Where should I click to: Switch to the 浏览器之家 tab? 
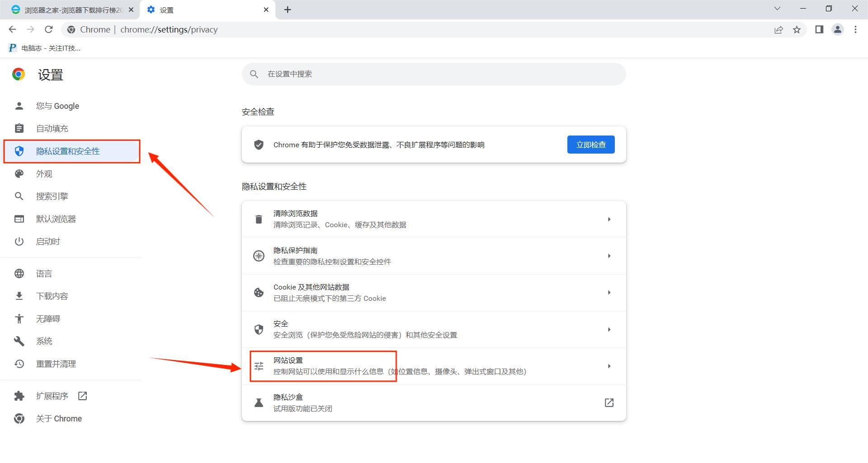pos(70,10)
